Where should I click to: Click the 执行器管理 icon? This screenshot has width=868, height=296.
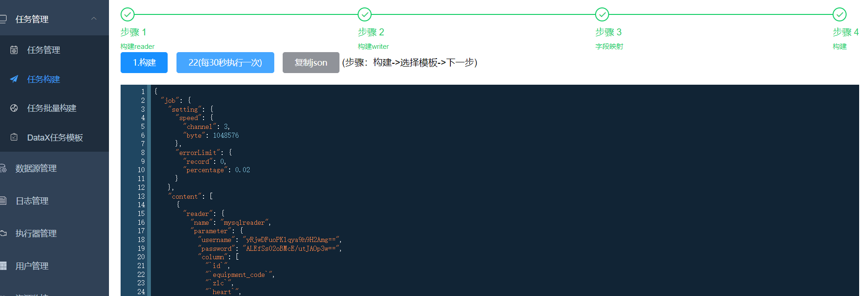click(3, 233)
